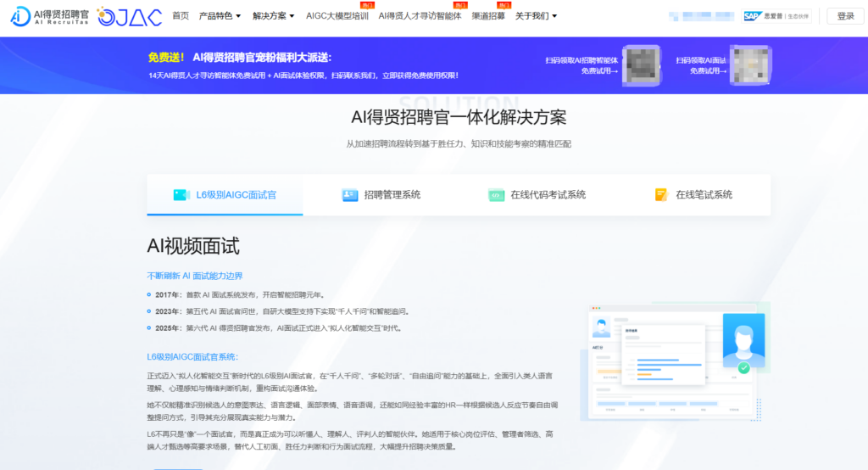Select the L6级别AIGC面试官 tab
The width and height of the screenshot is (868, 470).
click(x=225, y=194)
